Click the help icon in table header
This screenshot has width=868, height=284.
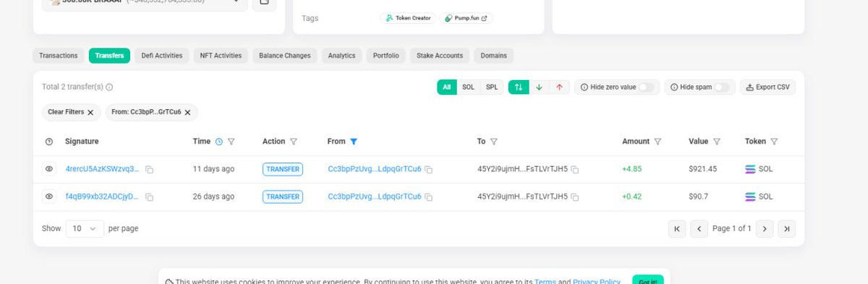coord(49,142)
